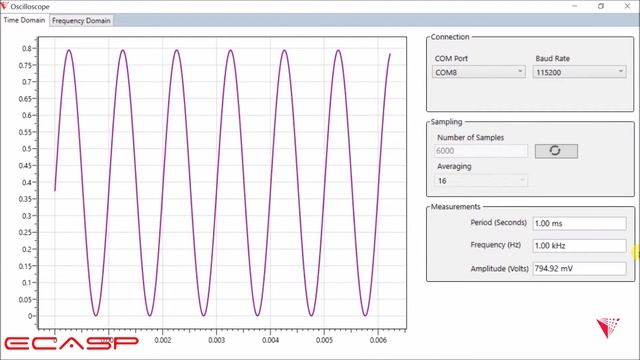
Task: Click the 0.8 y-axis tick label
Action: (x=27, y=48)
